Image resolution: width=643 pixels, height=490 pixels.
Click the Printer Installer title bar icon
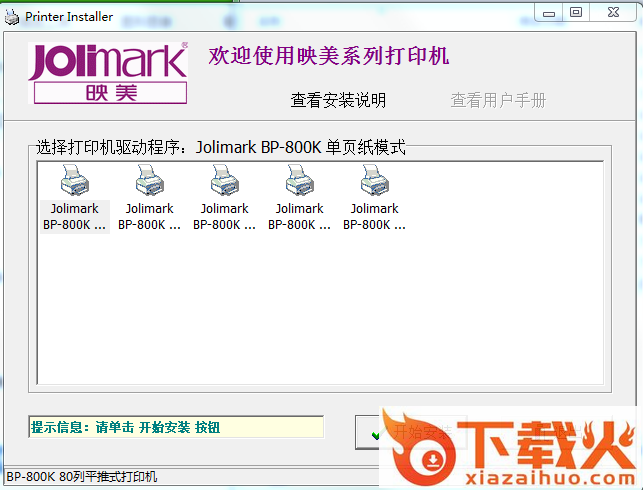[x=11, y=17]
